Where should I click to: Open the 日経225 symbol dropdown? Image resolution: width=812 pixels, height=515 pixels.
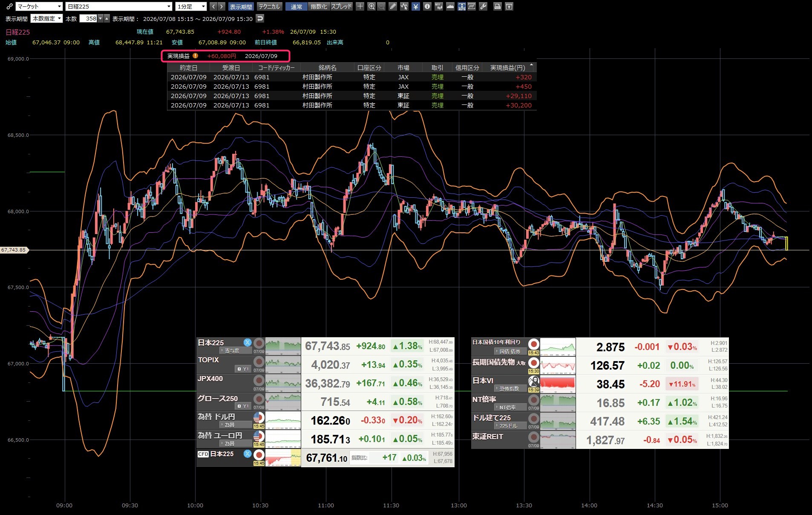coord(119,6)
